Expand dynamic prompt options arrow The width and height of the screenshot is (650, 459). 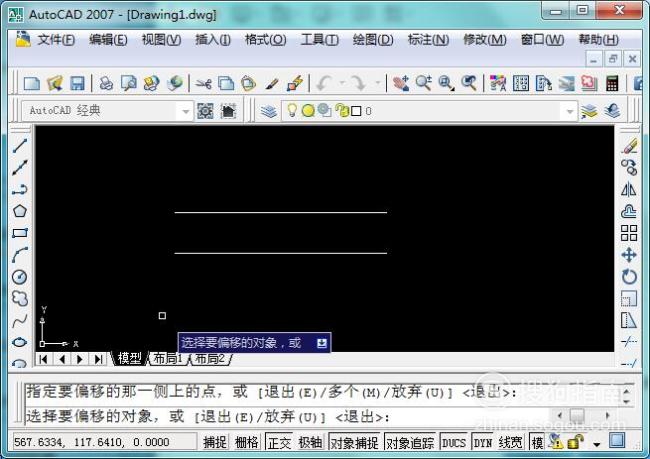[322, 343]
